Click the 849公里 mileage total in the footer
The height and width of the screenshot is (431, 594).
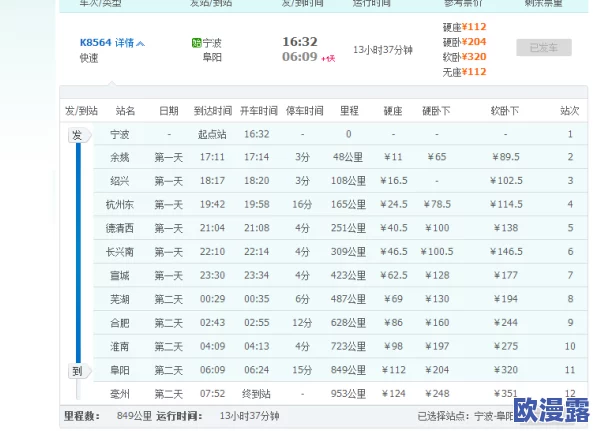134,416
